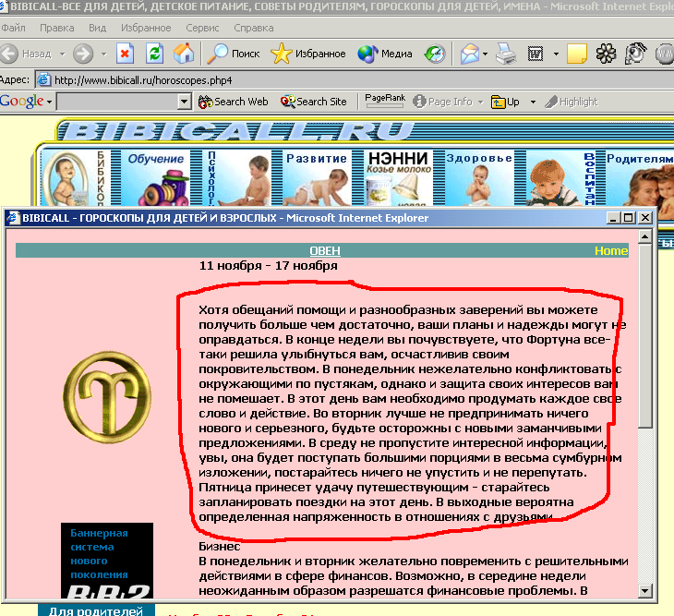Image resolution: width=674 pixels, height=616 pixels.
Task: Open dropdown arrow next to Up button
Action: pyautogui.click(x=533, y=103)
